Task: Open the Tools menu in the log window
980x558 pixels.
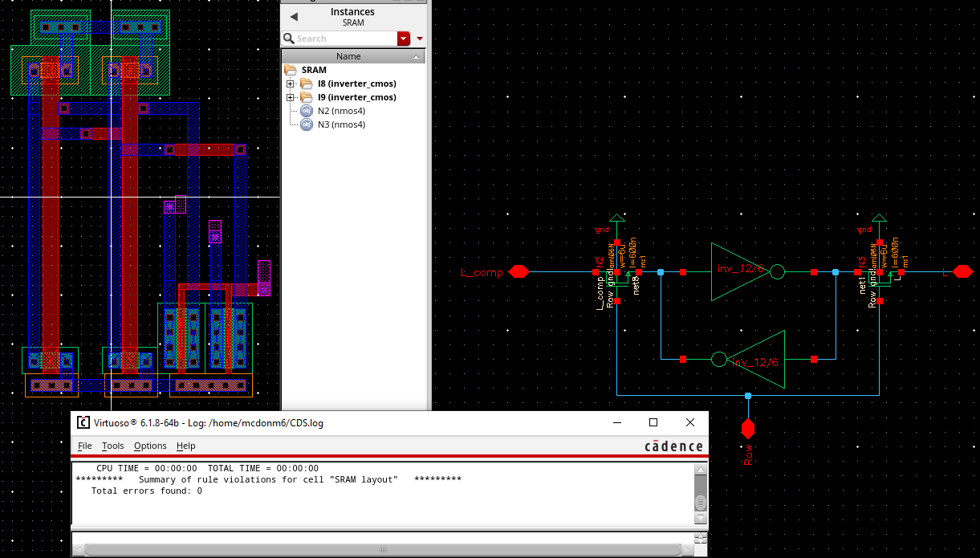Action: click(112, 446)
